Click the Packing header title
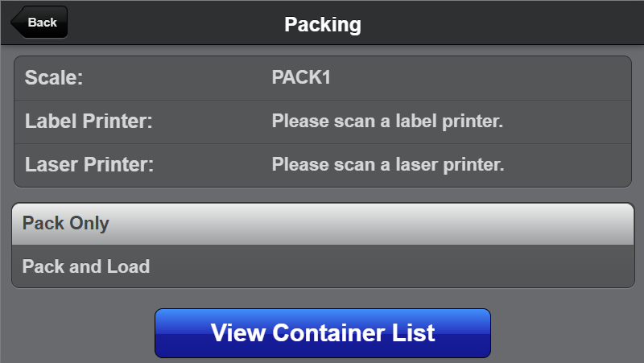The image size is (644, 363). point(323,24)
